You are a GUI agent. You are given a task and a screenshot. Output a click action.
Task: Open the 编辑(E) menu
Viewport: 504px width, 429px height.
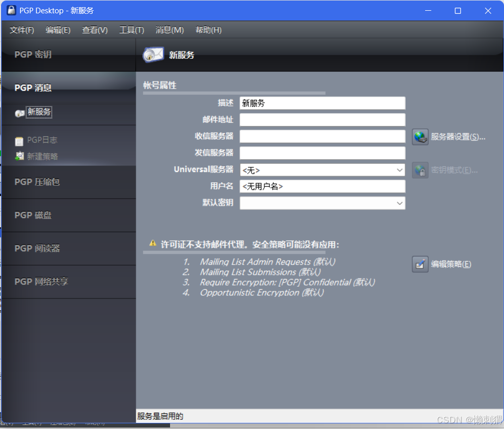coord(58,30)
